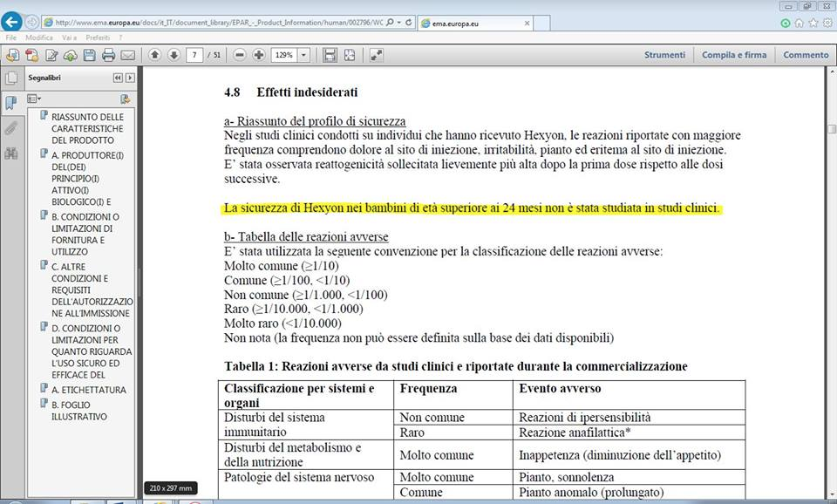
Task: Open the ? help menu
Action: click(x=120, y=37)
